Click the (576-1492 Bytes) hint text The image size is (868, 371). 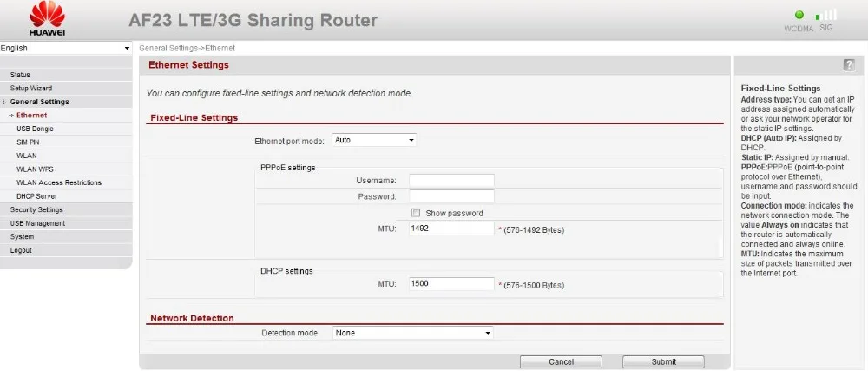(534, 229)
